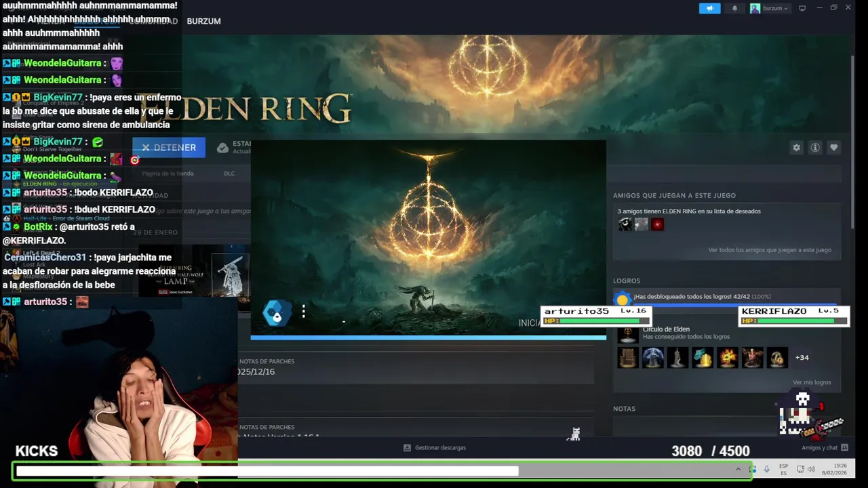Viewport: 868px width, 488px height.
Task: Open the volume speaker tray icon
Action: [x=811, y=469]
